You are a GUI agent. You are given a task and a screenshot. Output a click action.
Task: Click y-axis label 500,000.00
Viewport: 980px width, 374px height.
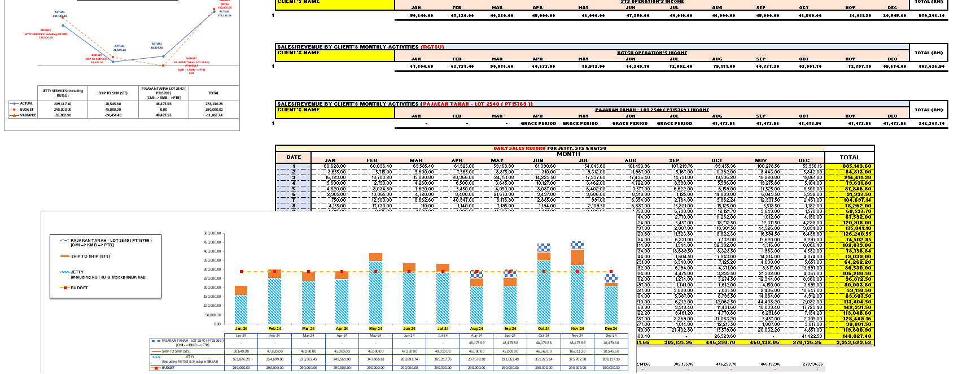pyautogui.click(x=212, y=233)
